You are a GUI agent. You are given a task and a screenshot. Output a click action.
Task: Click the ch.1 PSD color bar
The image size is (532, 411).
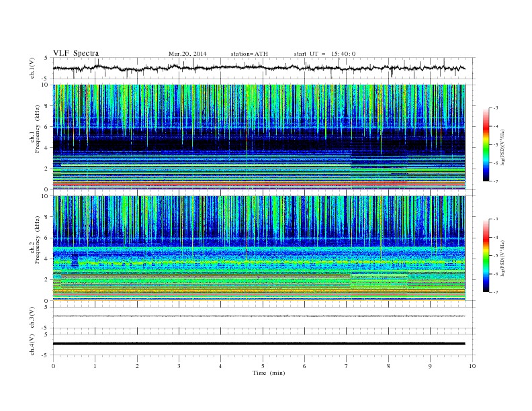tap(486, 145)
